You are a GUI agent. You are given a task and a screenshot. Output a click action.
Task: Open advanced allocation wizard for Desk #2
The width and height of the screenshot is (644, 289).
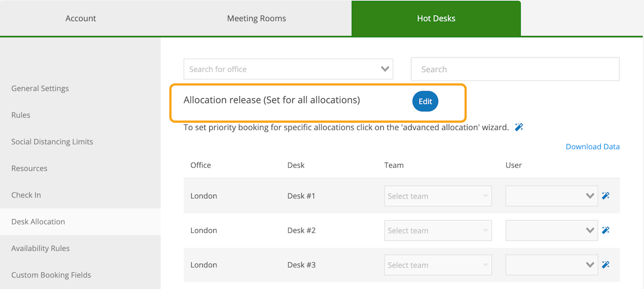[x=606, y=230]
